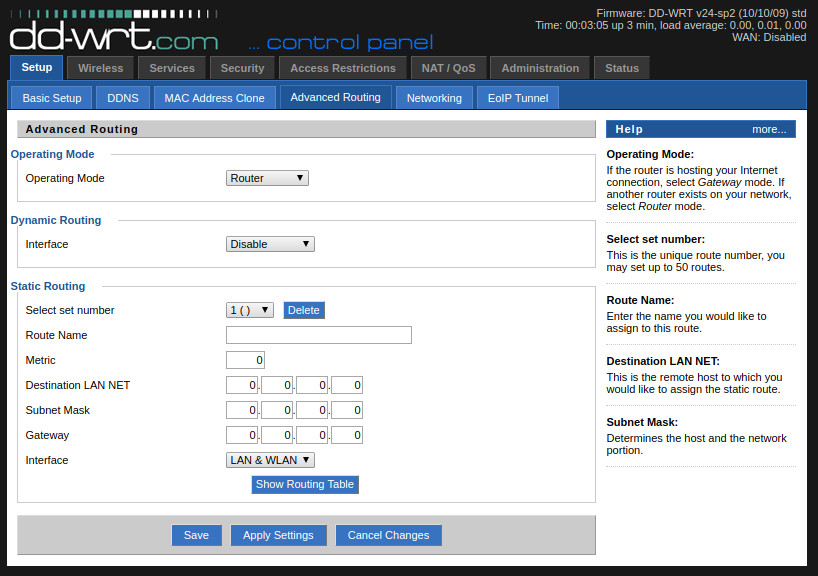Open the Administration tab
Image resolution: width=818 pixels, height=576 pixels.
click(540, 68)
